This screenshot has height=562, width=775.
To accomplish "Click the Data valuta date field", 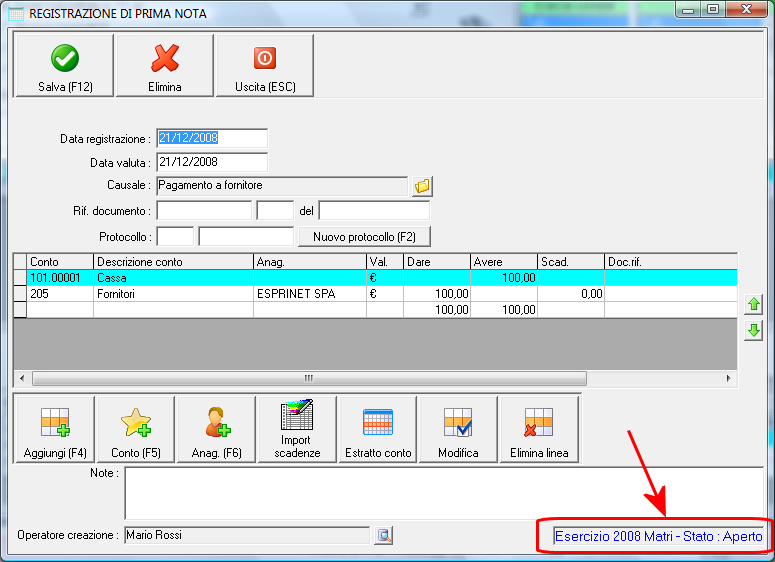I will click(x=212, y=162).
